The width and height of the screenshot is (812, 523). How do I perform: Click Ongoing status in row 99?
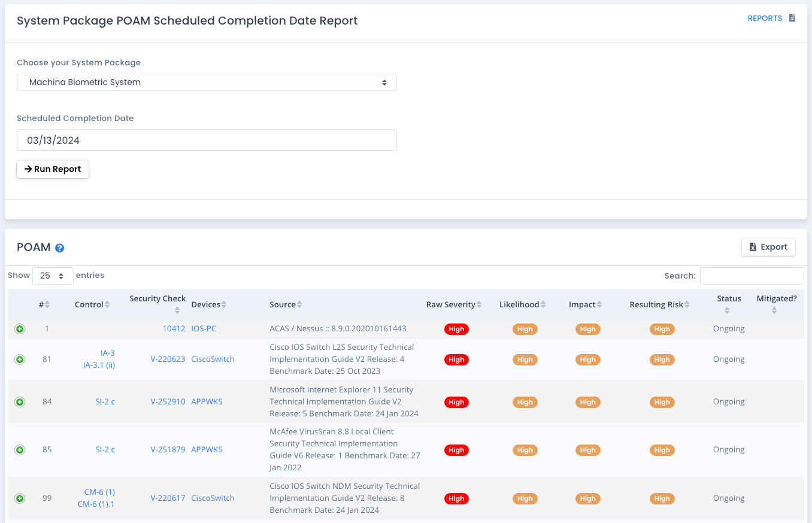(x=729, y=498)
